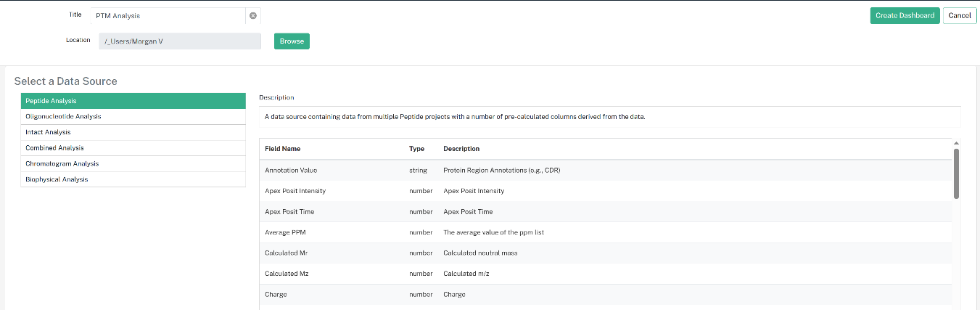980x310 pixels.
Task: Clear the Title field with the x icon
Action: (x=252, y=15)
